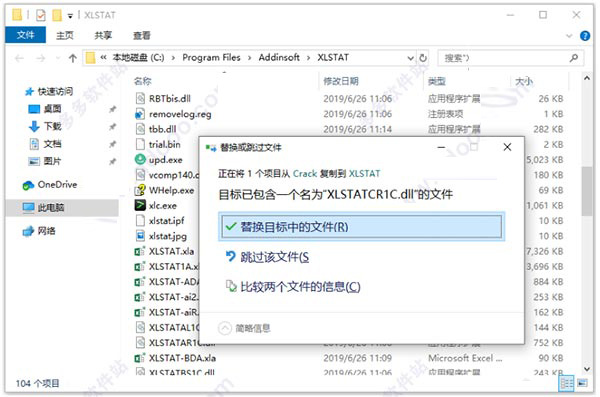This screenshot has width=600, height=397.
Task: Select tbb.dll file icon
Action: coord(140,129)
